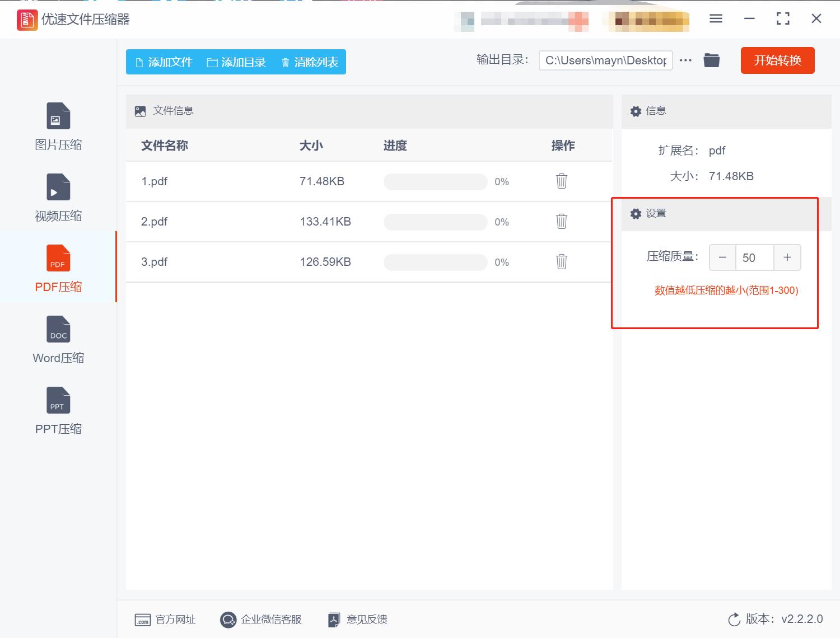The height and width of the screenshot is (638, 840).
Task: Delete 1.pdf using its trash icon
Action: (561, 181)
